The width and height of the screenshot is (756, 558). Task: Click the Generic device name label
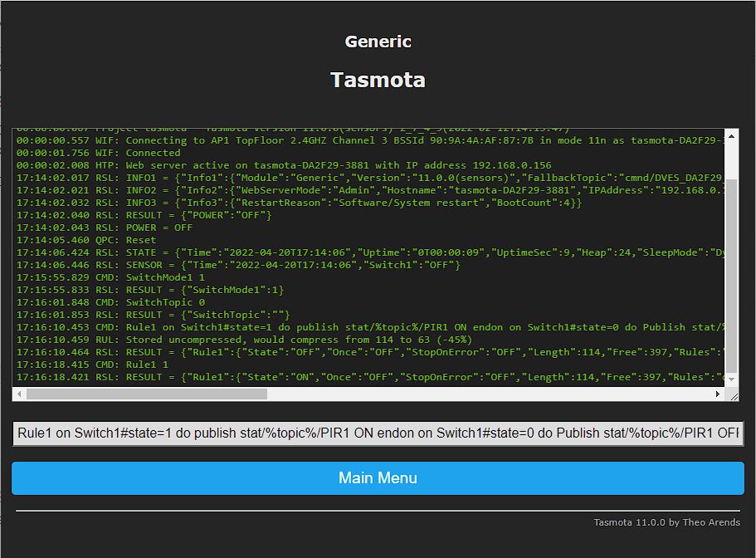(378, 42)
